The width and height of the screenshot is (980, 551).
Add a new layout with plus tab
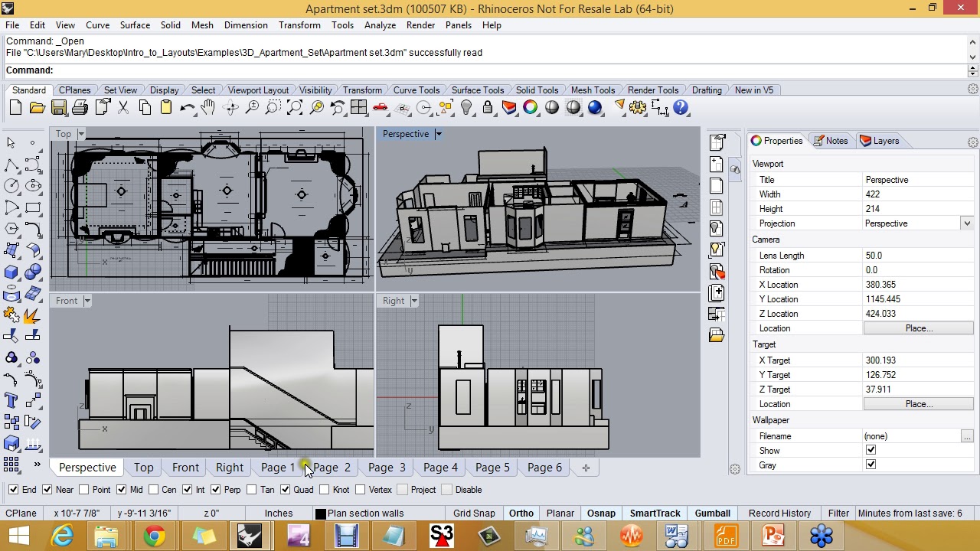586,468
